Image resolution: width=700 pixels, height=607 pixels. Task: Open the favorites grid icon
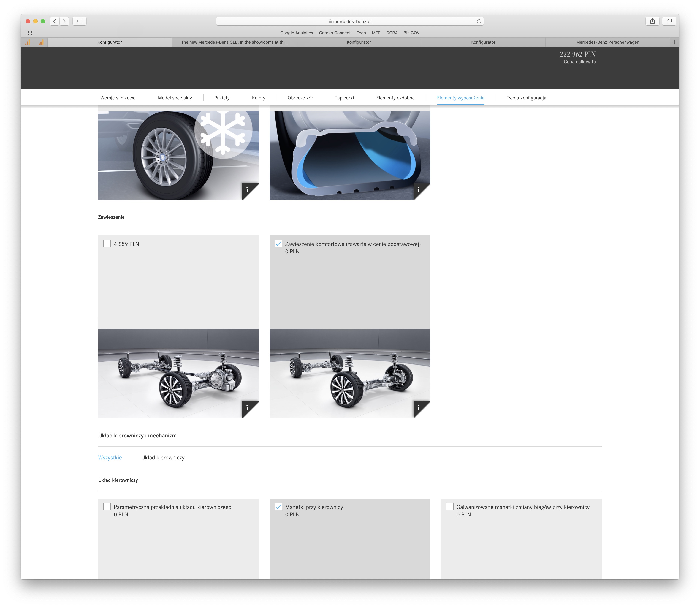(x=29, y=33)
